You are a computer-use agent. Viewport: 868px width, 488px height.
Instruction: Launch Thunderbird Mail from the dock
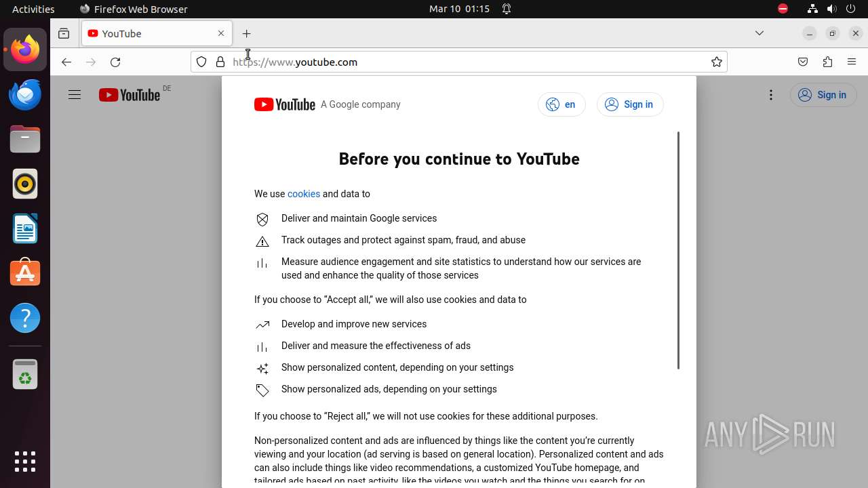coord(25,94)
